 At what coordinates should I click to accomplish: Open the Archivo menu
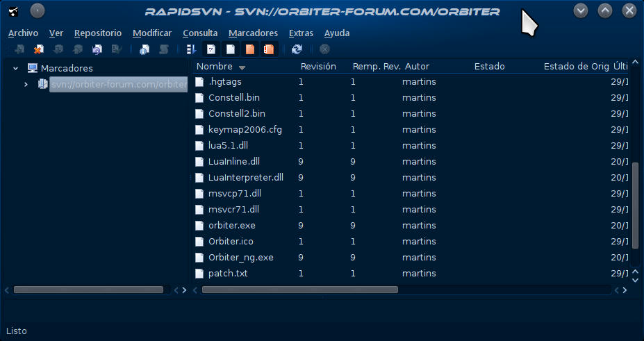23,33
